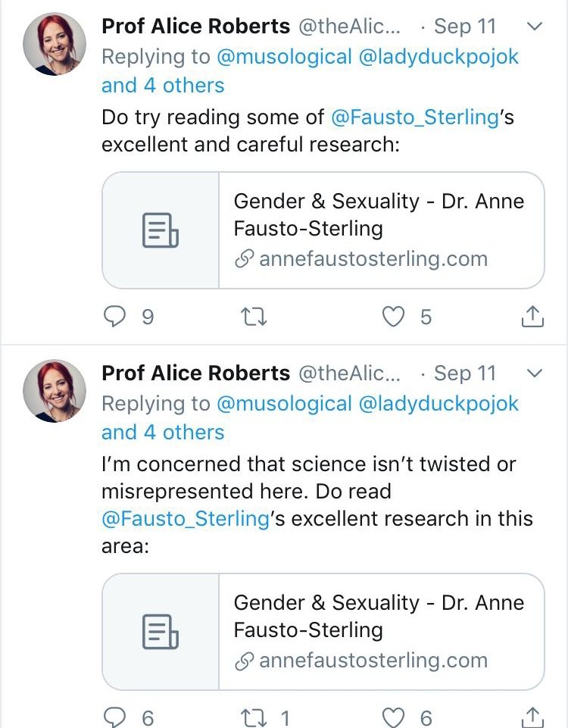Viewport: 568px width, 728px height.
Task: Show 'and 4 others' in first tweet
Action: 163,86
